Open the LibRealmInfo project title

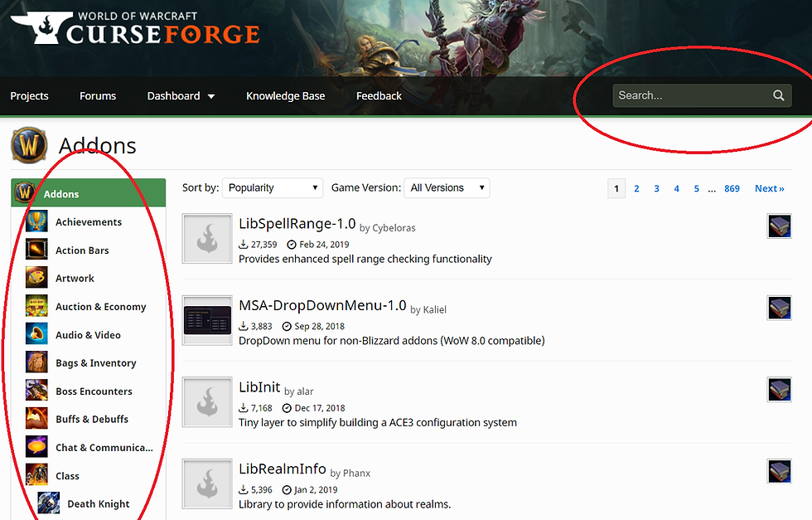283,469
